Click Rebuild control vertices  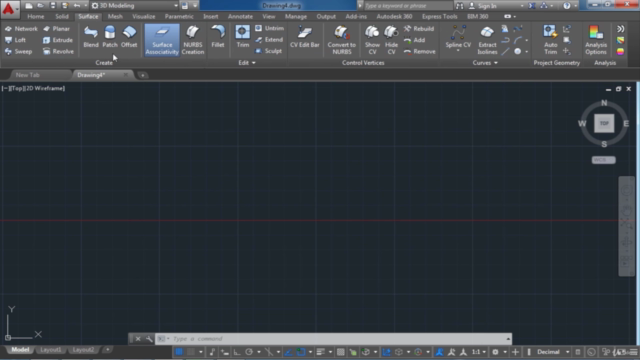click(419, 29)
